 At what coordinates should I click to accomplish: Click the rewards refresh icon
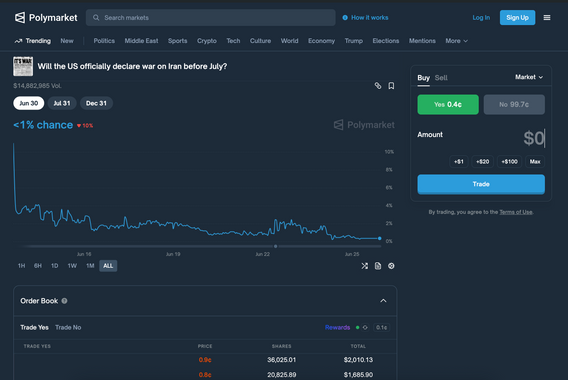(365, 327)
